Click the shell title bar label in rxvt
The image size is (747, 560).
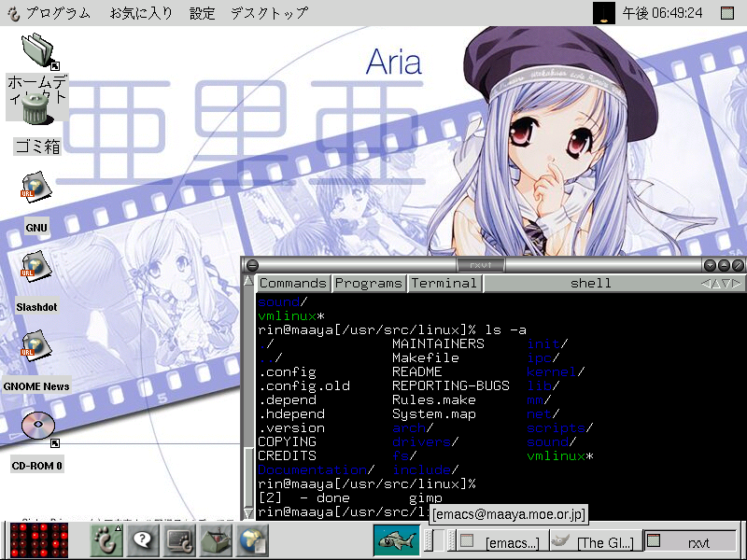pyautogui.click(x=591, y=284)
